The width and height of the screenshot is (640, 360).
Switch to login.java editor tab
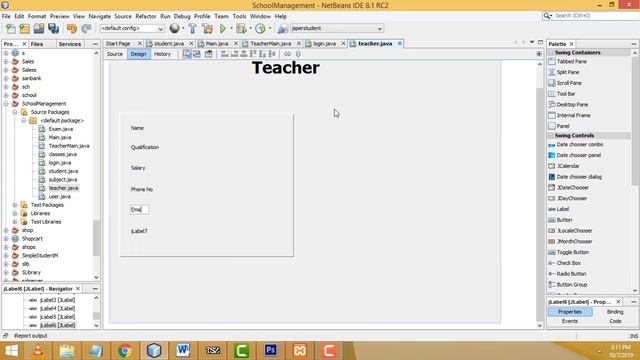click(x=324, y=44)
